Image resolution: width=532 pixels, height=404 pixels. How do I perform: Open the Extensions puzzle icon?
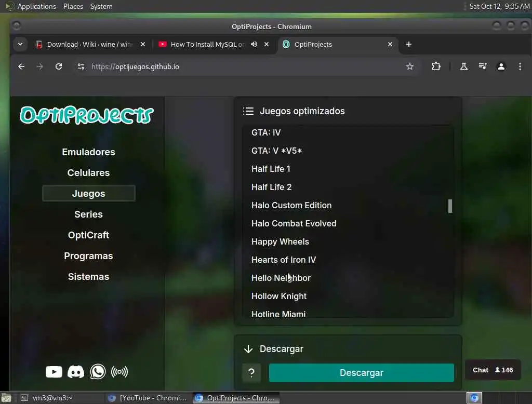[436, 66]
